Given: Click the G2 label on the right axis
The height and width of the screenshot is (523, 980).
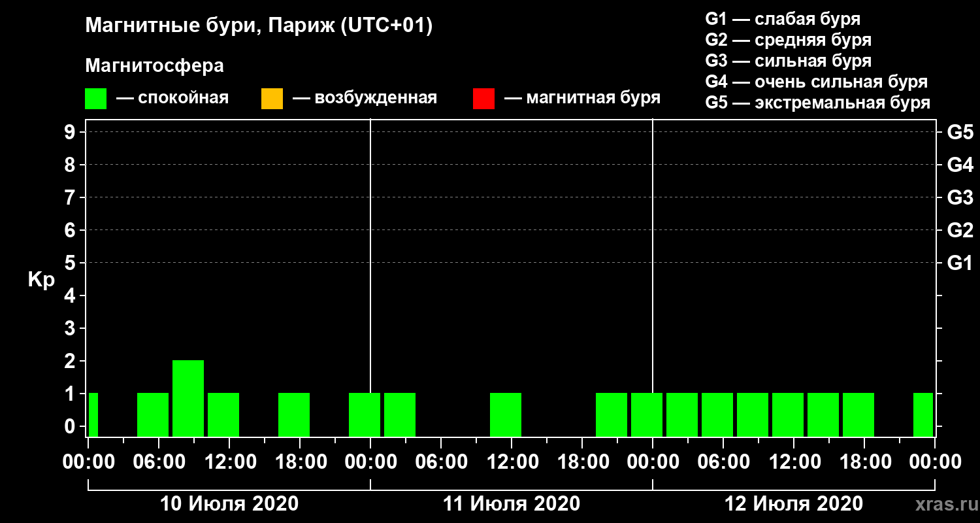Looking at the screenshot, I should click(x=960, y=231).
